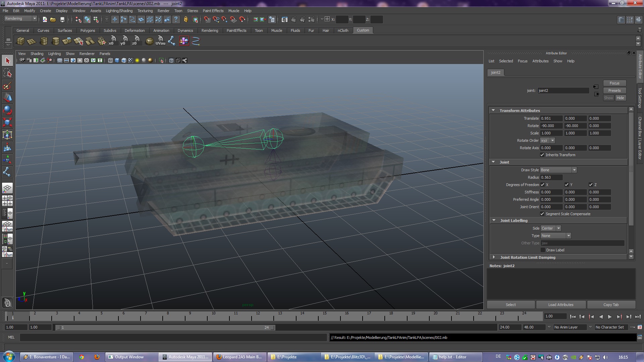The image size is (644, 362).
Task: Select the arrow Select tool
Action: coord(7,61)
